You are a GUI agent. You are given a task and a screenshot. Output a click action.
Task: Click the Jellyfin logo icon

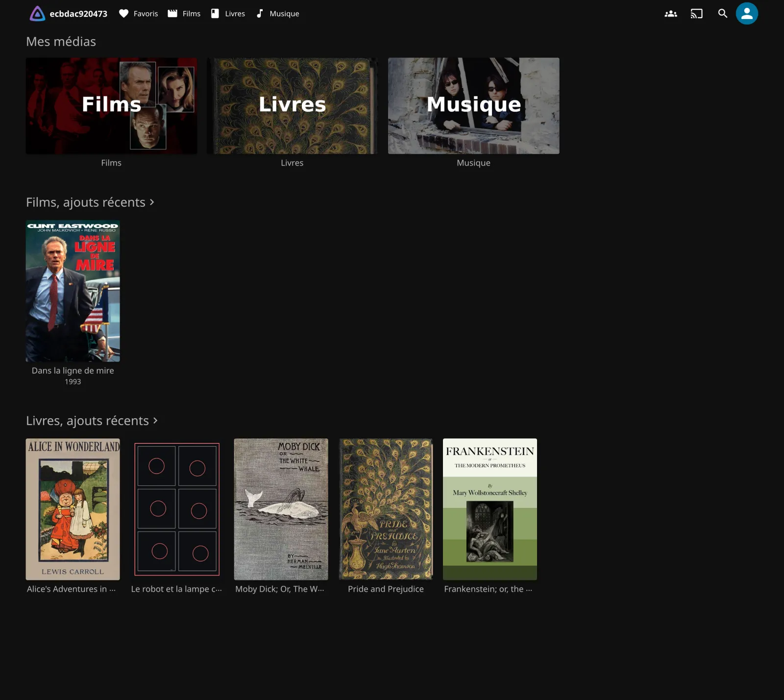(x=37, y=14)
